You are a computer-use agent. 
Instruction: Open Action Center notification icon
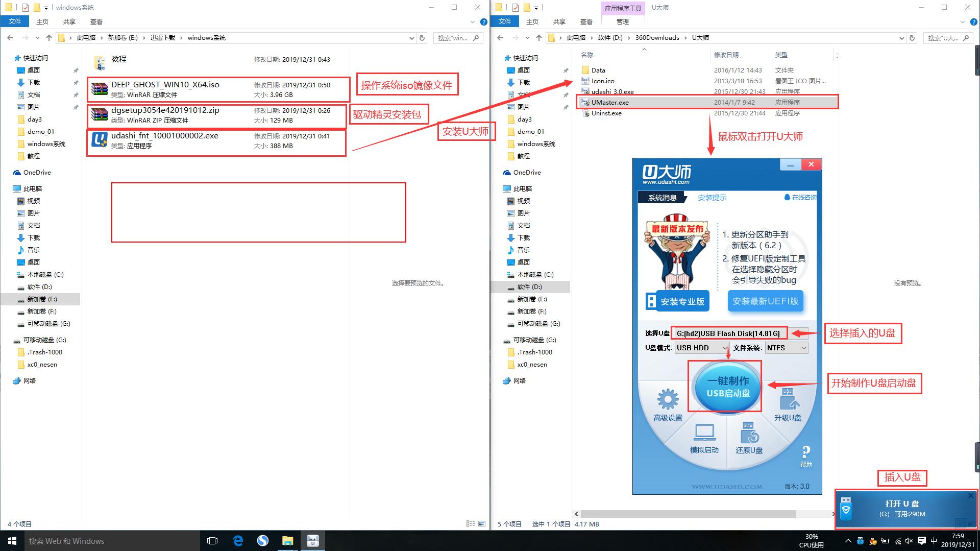pos(922,541)
